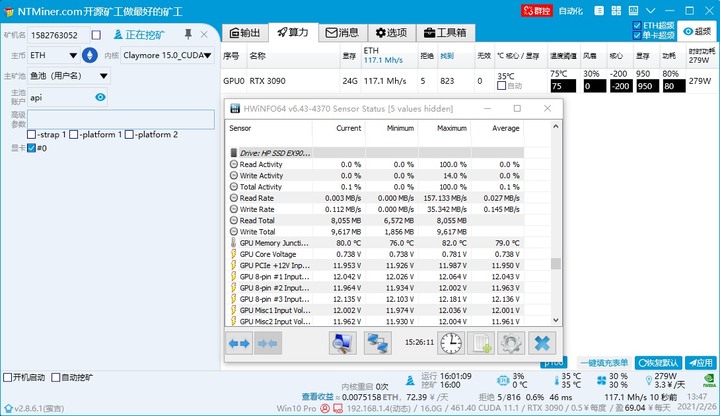
Task: Click the HWiNFO vertical scrollbar thumb
Action: (556, 264)
